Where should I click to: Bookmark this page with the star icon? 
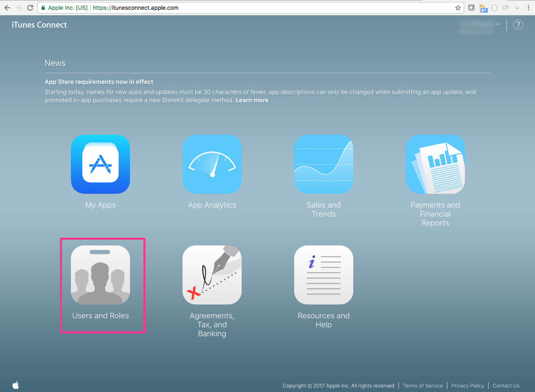[458, 8]
